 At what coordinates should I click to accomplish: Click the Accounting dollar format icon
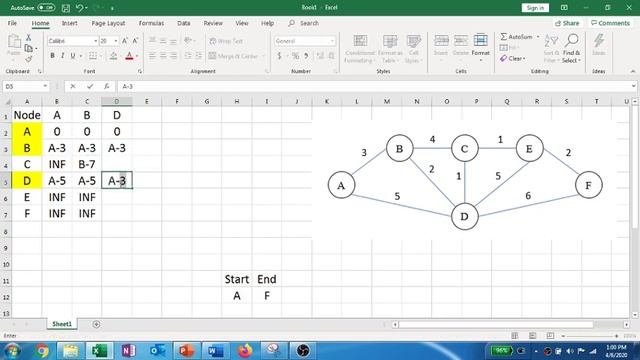click(x=279, y=56)
